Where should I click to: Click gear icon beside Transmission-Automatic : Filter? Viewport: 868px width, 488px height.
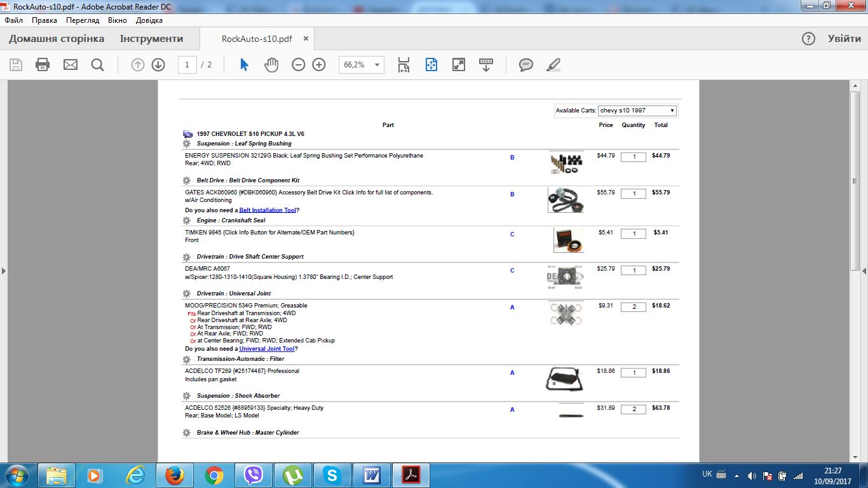(x=187, y=359)
